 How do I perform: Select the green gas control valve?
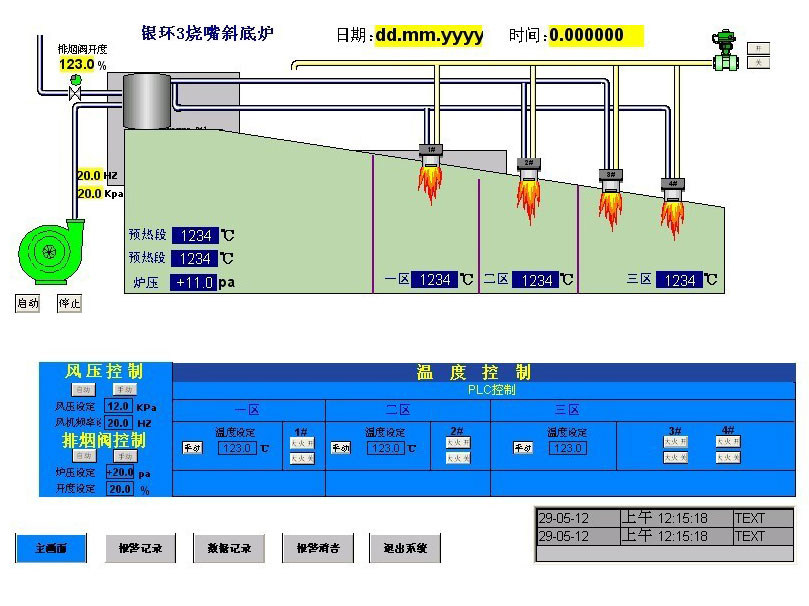click(724, 53)
